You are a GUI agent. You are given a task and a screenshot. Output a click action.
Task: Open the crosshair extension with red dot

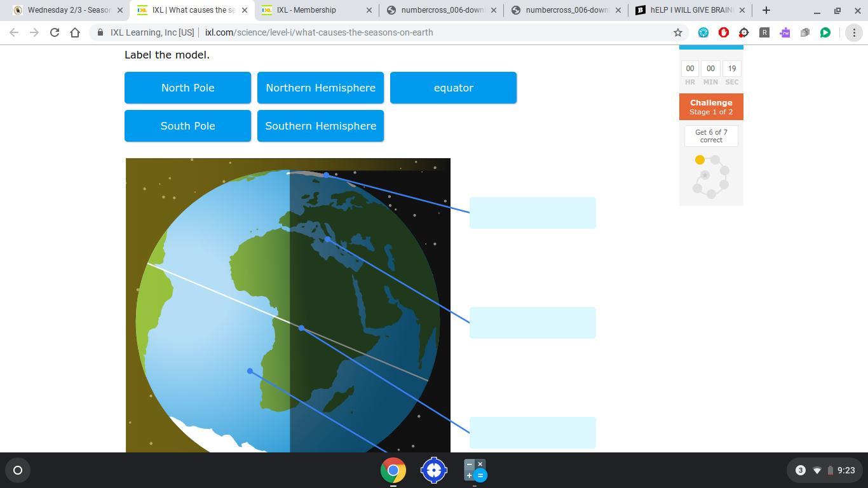coord(744,32)
